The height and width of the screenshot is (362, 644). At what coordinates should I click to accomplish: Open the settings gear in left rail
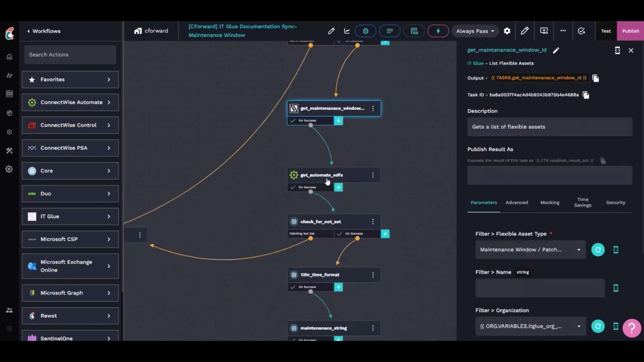coord(9,169)
